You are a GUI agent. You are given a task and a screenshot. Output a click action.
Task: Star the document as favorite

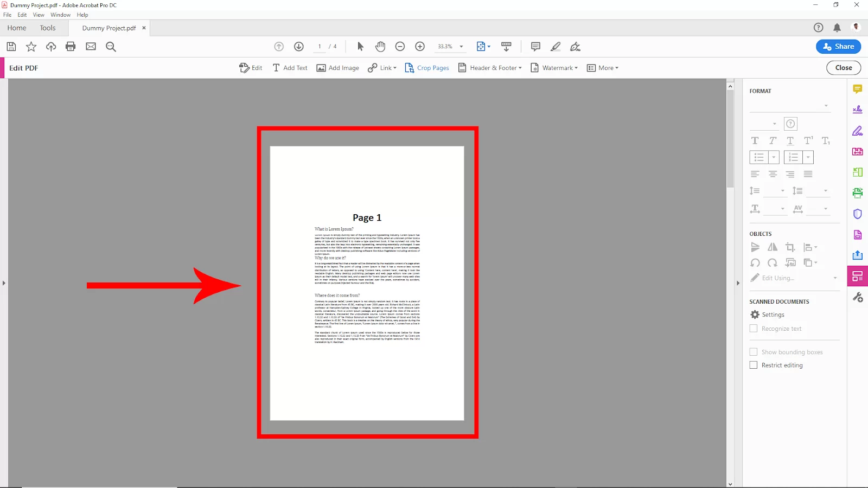point(31,47)
